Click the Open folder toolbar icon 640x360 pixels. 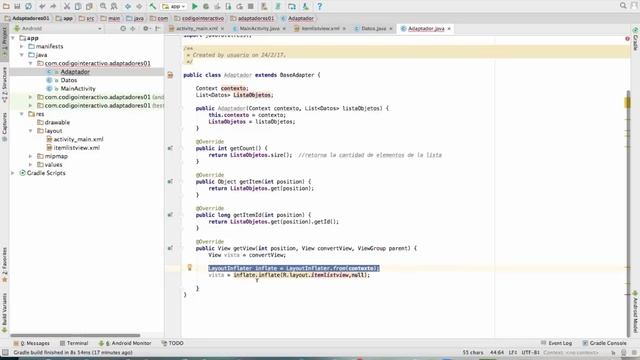tap(6, 6)
